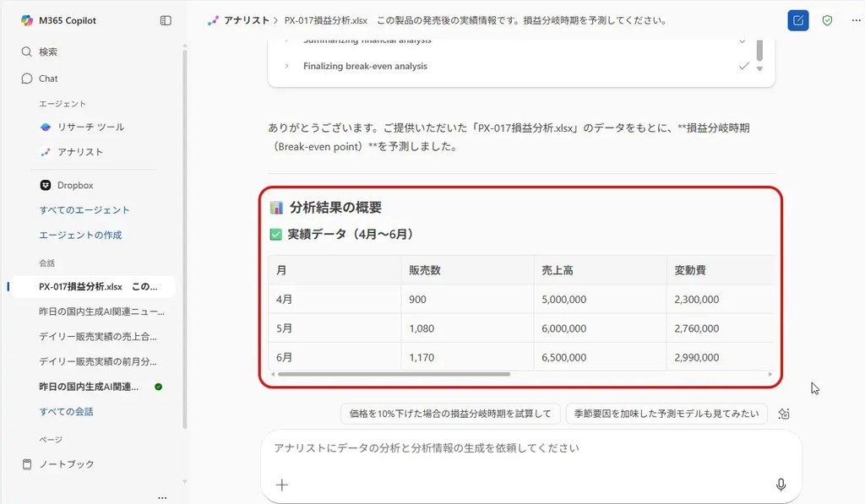
Task: Toggle the sidebar collapse panel icon
Action: tap(166, 20)
